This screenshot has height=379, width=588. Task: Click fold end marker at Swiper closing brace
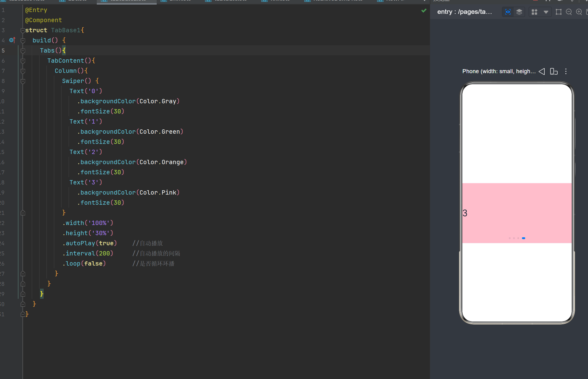tap(23, 213)
